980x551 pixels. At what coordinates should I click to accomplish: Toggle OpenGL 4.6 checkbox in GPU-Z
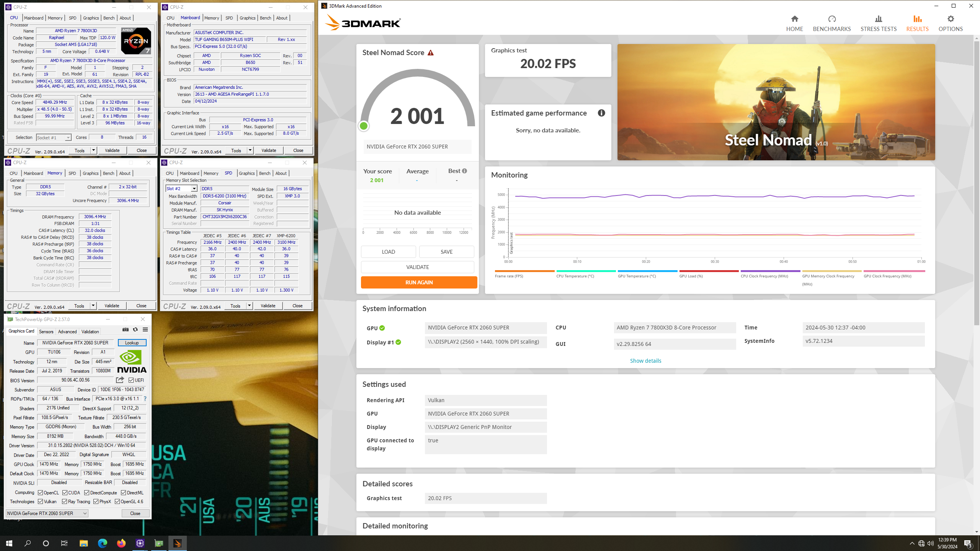117,501
